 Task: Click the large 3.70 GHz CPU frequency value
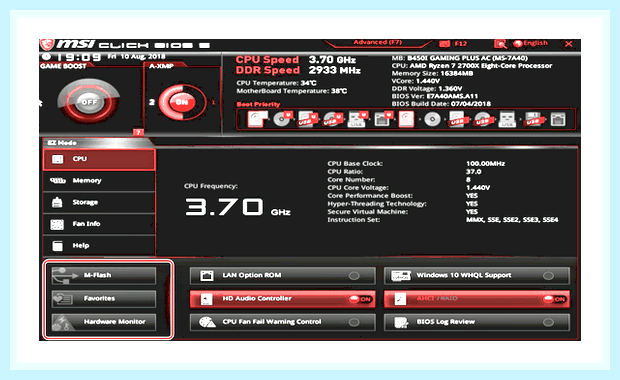[x=238, y=207]
